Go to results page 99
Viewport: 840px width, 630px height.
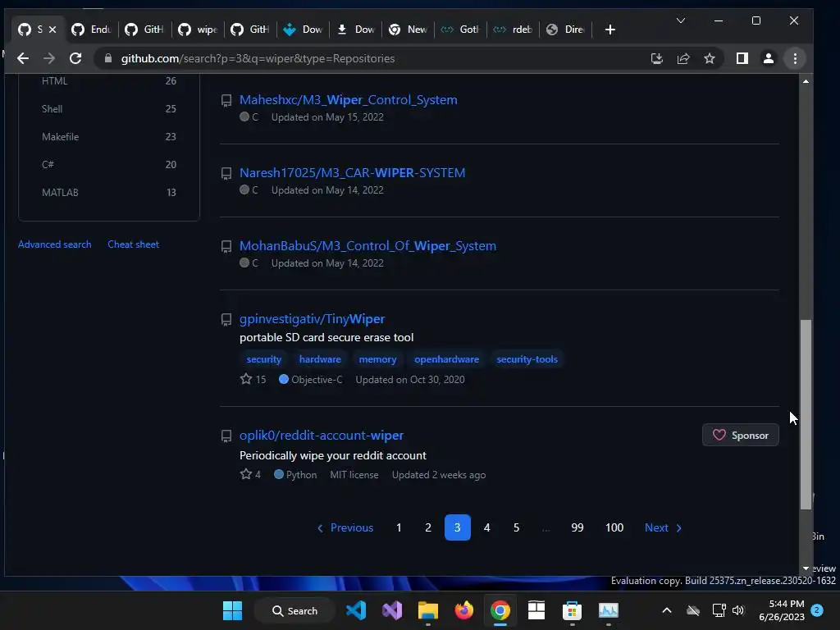(x=577, y=527)
